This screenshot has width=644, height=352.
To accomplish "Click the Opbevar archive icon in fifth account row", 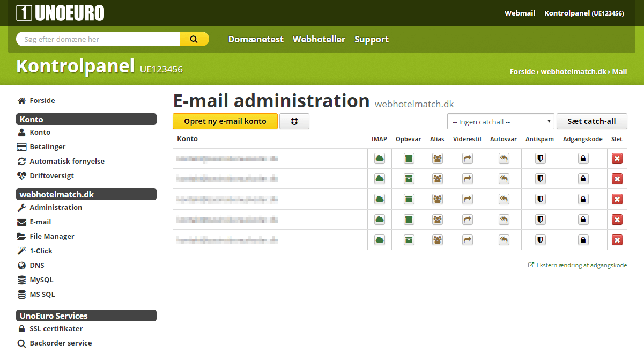I will tap(409, 240).
